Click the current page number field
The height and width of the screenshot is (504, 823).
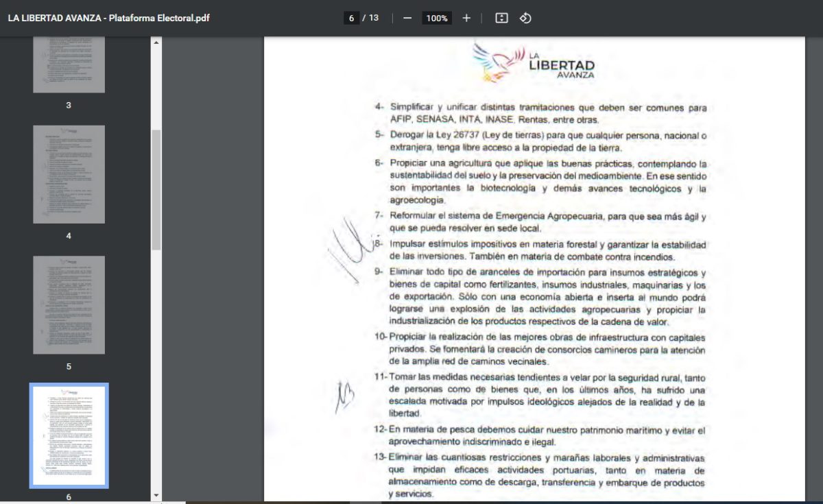(x=351, y=18)
